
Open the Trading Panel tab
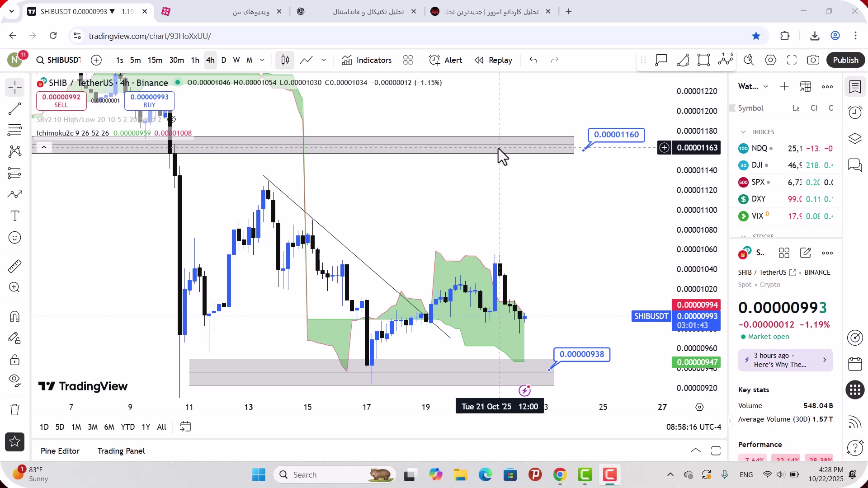[x=121, y=451]
